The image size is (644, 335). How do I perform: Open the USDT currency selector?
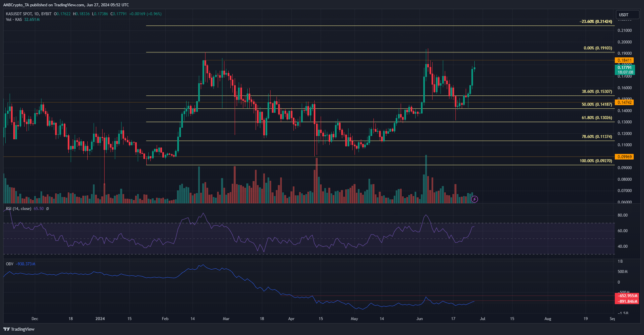[x=627, y=15]
